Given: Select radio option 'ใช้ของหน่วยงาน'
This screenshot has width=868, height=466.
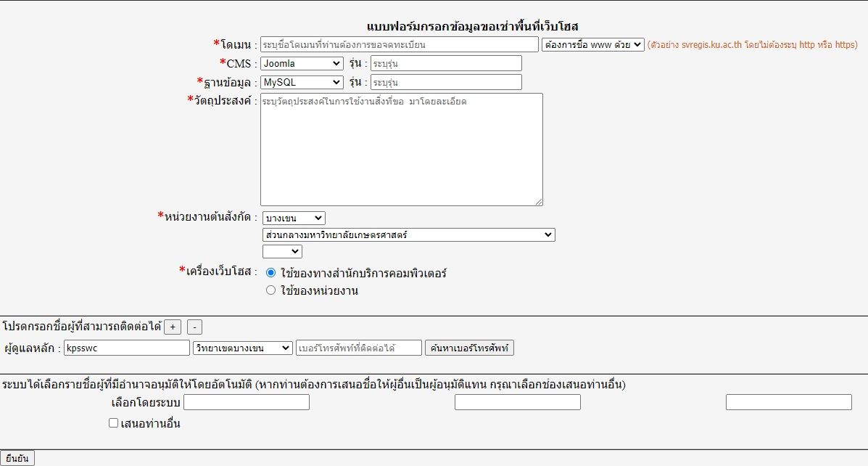Looking at the screenshot, I should pos(271,290).
